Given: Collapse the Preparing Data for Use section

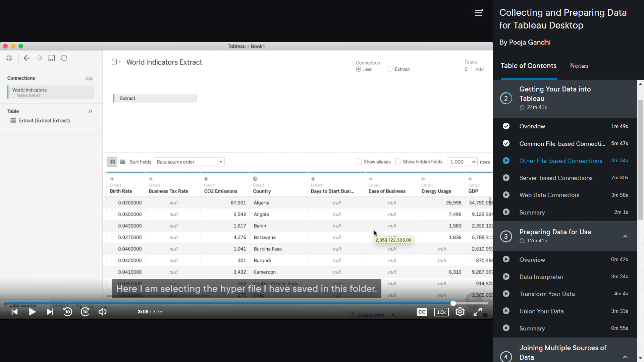Looking at the screenshot, I should 625,236.
